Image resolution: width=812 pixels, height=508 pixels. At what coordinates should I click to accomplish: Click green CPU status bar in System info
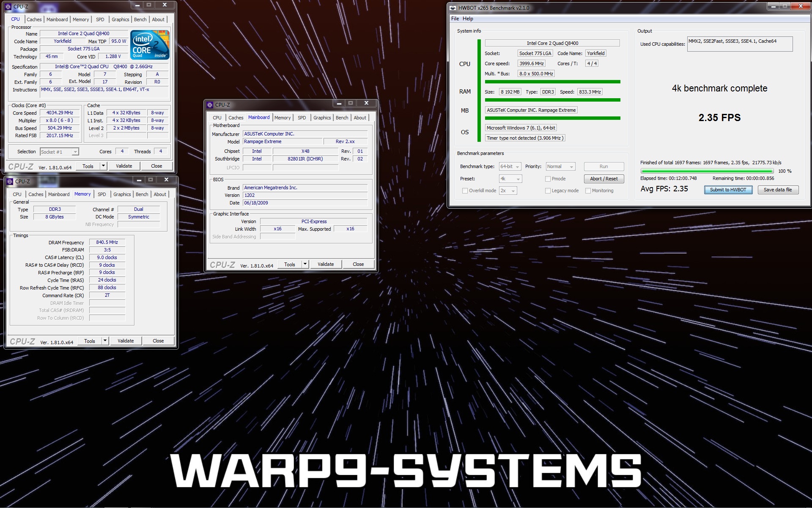point(552,82)
